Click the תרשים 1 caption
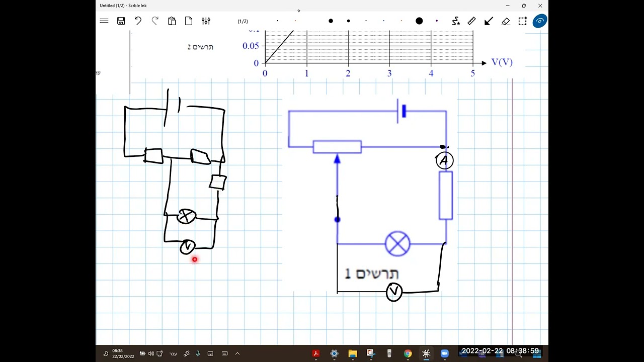The width and height of the screenshot is (644, 362). coord(372,274)
